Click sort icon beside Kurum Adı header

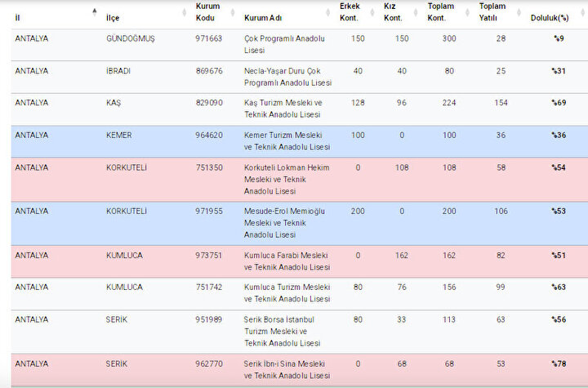[x=327, y=12]
